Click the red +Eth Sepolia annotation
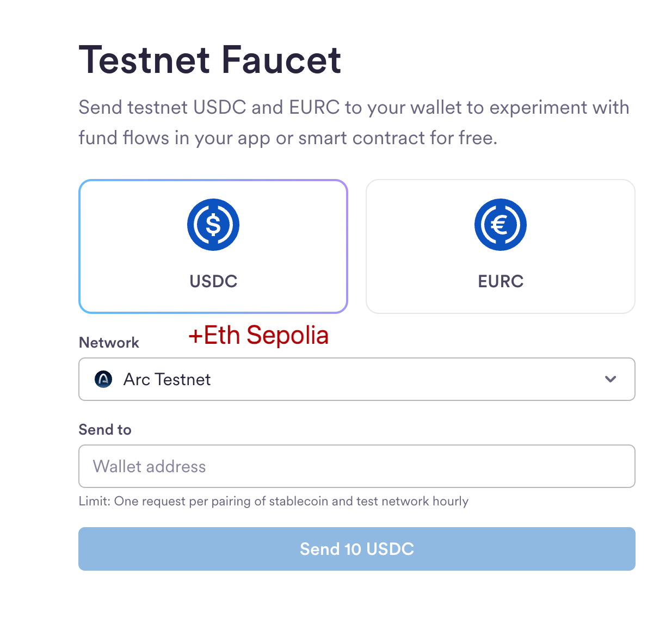672x618 pixels. point(258,335)
